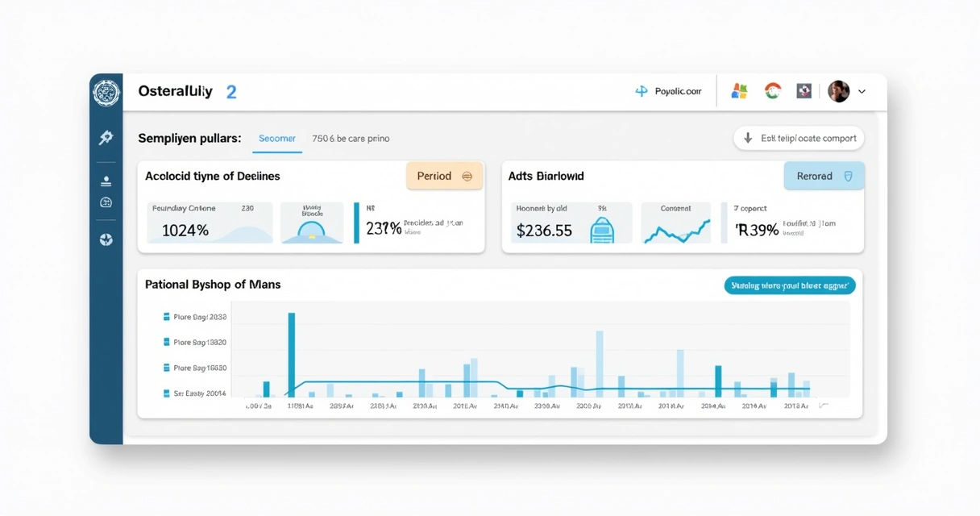The width and height of the screenshot is (980, 516).
Task: Toggle the Plore Bag 13820 legend entry
Action: [193, 342]
